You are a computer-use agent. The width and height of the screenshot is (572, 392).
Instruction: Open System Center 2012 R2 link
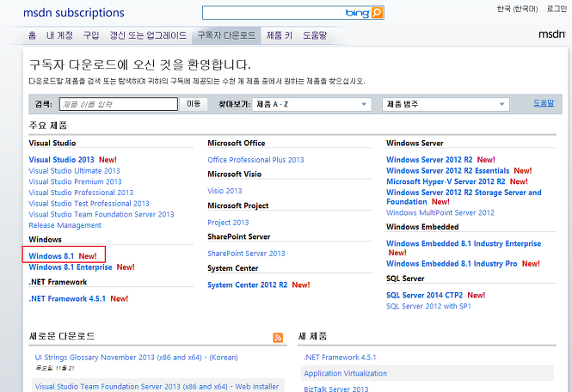click(248, 285)
